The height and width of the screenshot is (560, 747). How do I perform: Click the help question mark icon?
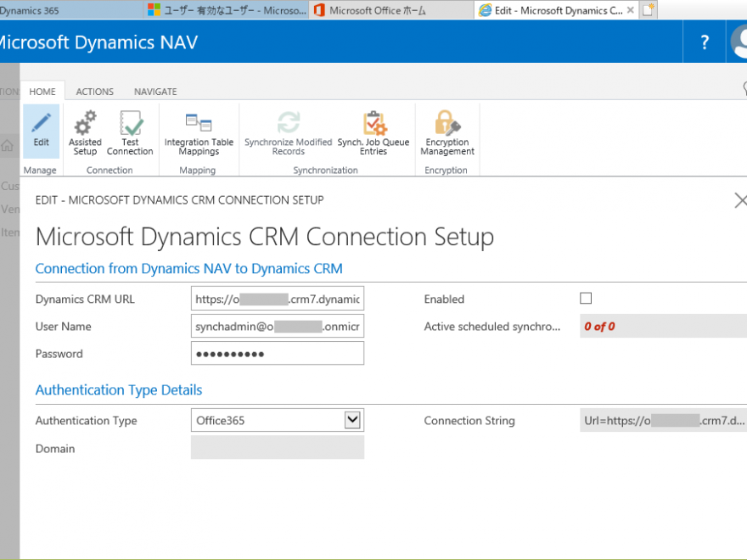pyautogui.click(x=705, y=42)
